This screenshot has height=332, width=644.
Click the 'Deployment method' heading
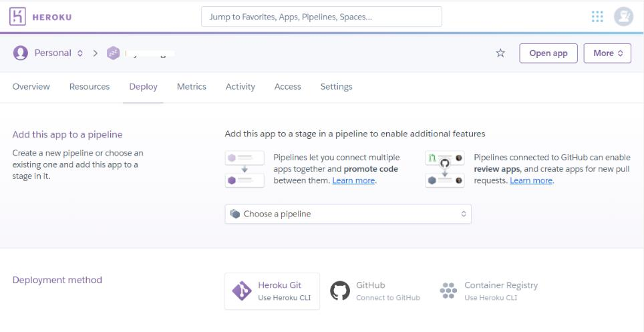click(x=57, y=280)
